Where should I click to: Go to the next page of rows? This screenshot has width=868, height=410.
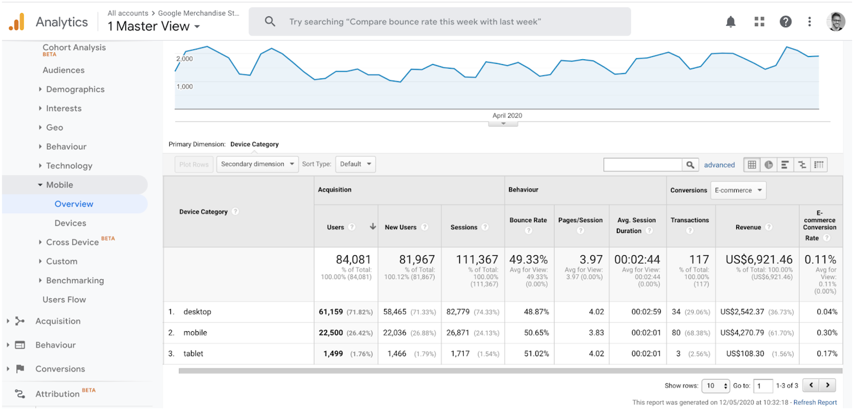(x=827, y=385)
